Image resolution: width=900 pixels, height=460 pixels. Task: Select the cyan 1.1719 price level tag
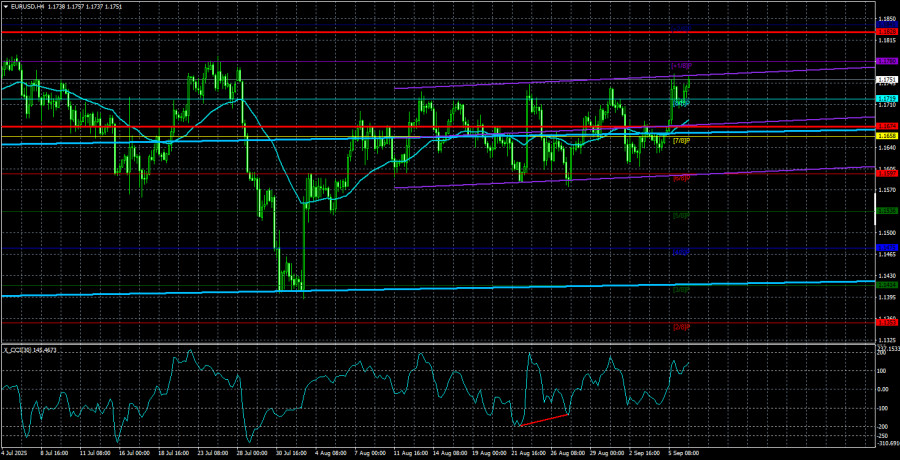tap(885, 99)
